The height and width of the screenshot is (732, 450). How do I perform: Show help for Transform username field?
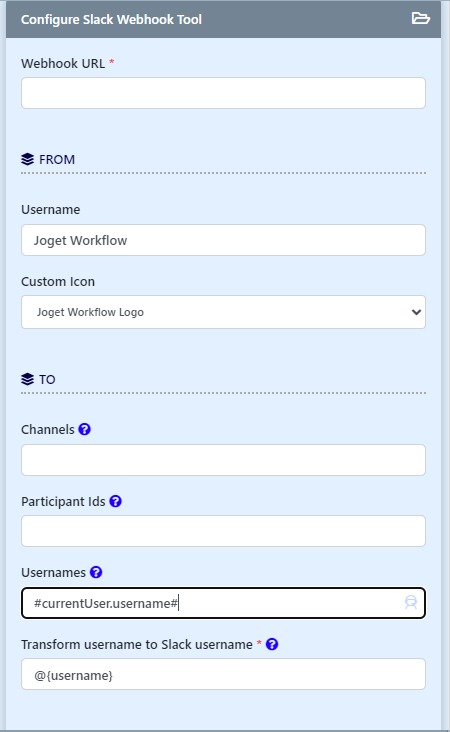pyautogui.click(x=272, y=644)
